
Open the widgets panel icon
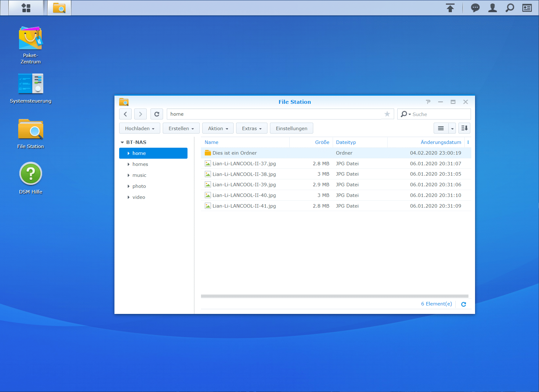[x=527, y=8]
